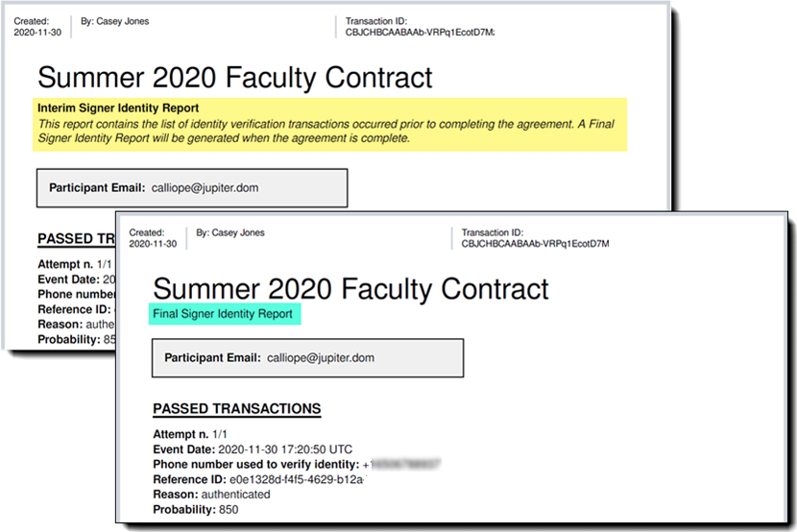
Task: Click the Summer 2020 Faculty Contract title on the final report
Action: tap(350, 288)
